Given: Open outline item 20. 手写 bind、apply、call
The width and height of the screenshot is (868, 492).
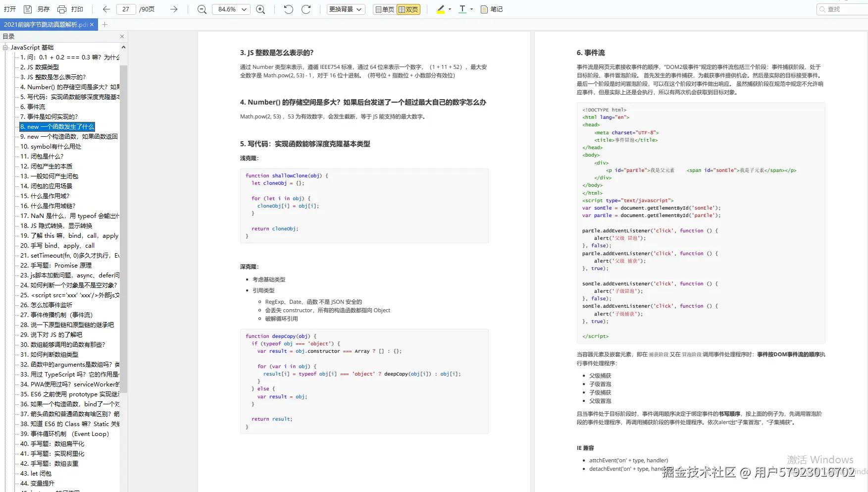Looking at the screenshot, I should tap(57, 245).
